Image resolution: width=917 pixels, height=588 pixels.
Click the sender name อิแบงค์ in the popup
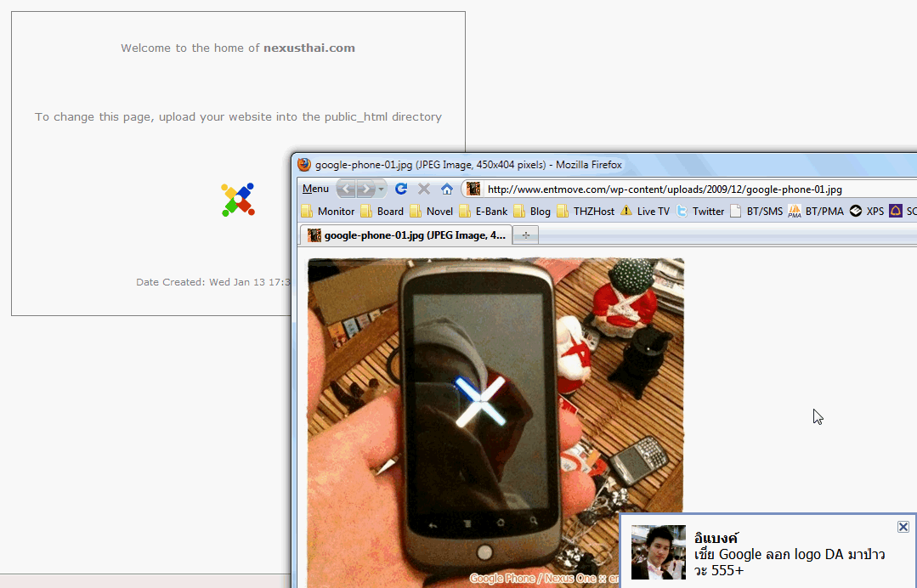click(x=716, y=537)
